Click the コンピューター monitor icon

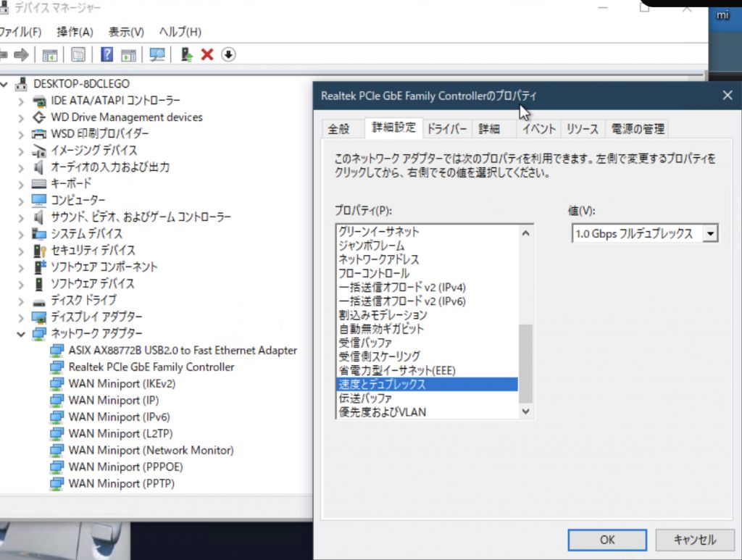(39, 201)
